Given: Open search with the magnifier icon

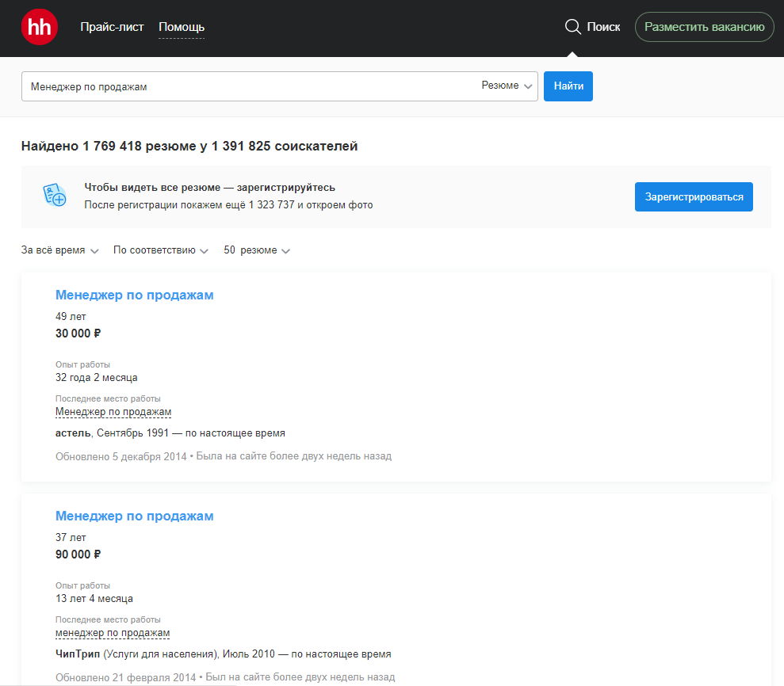Looking at the screenshot, I should [572, 26].
